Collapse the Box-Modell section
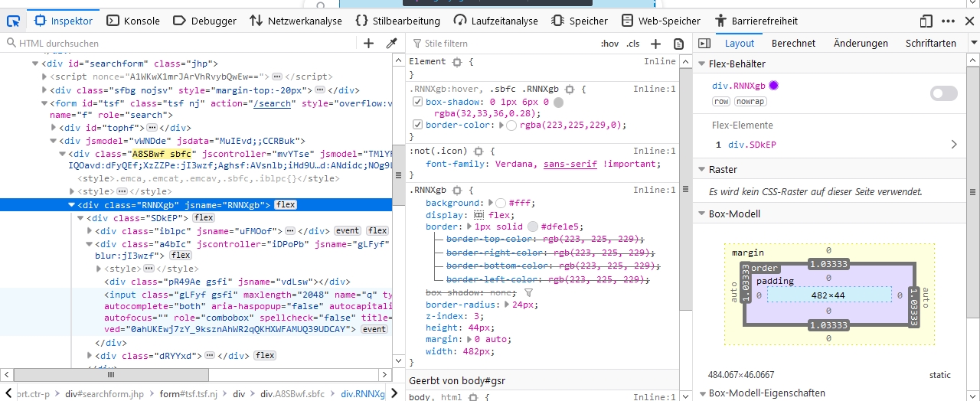 (702, 214)
